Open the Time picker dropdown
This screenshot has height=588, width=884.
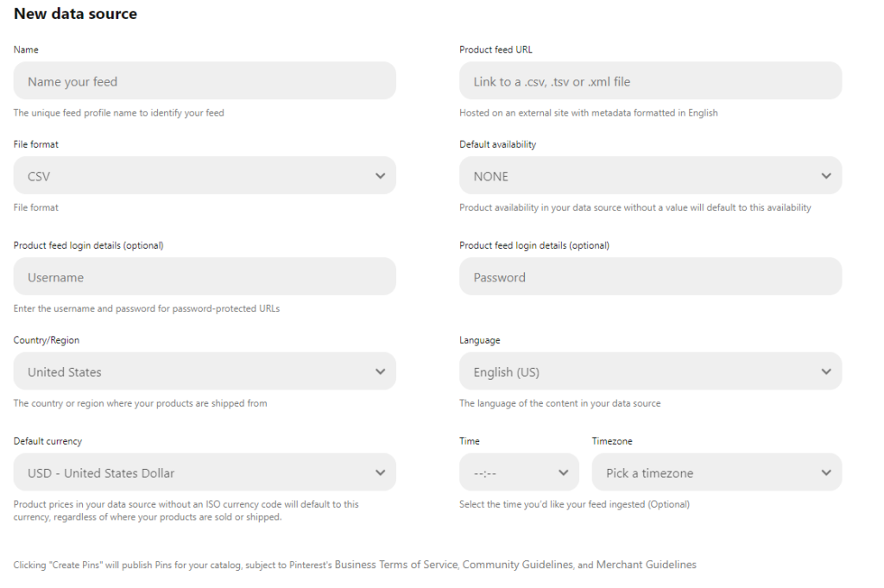click(519, 473)
